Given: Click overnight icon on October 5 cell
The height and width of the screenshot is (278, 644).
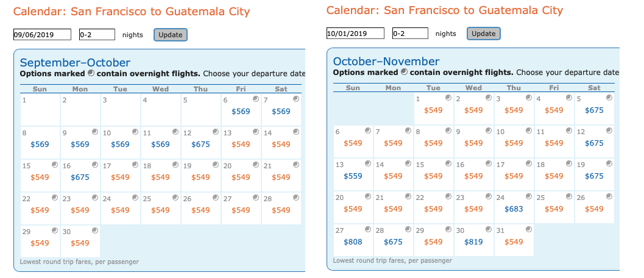Looking at the screenshot, I should point(609,98).
